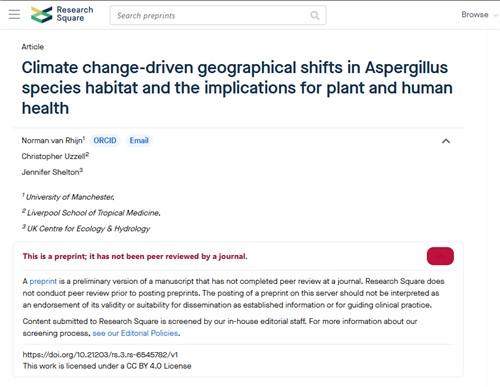Image resolution: width=500 pixels, height=387 pixels.
Task: Click the search magnifier icon
Action: (315, 15)
